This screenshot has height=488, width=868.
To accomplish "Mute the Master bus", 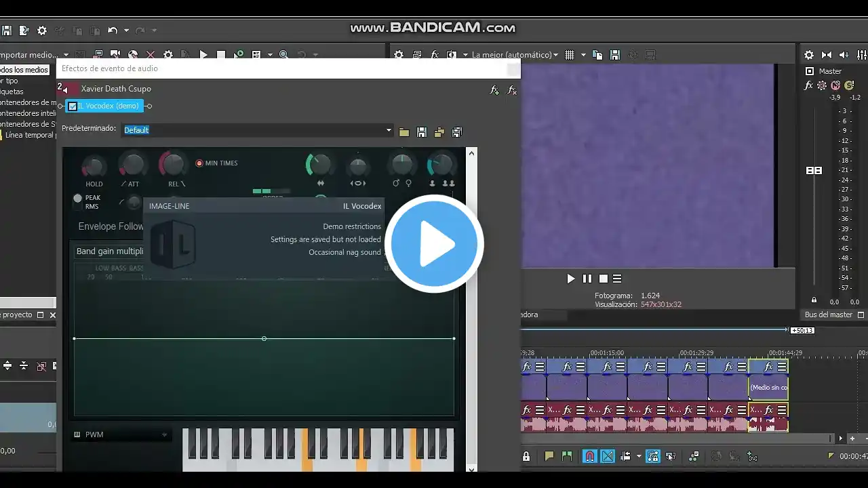I will tap(835, 85).
